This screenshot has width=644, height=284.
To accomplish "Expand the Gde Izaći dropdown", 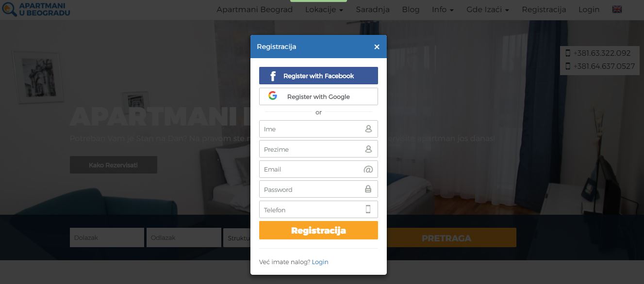I will click(x=488, y=10).
